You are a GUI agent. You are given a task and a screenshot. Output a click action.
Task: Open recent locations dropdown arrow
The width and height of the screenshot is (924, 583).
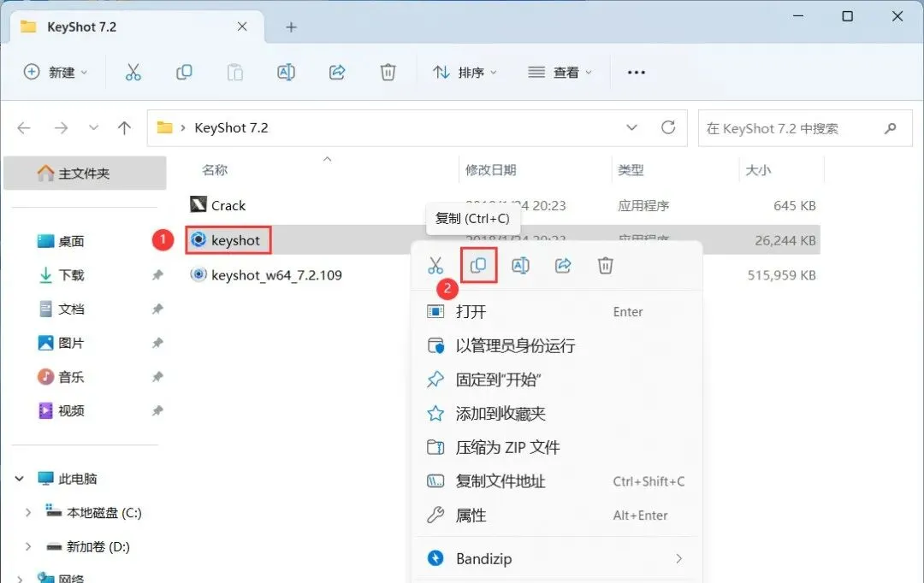(93, 127)
